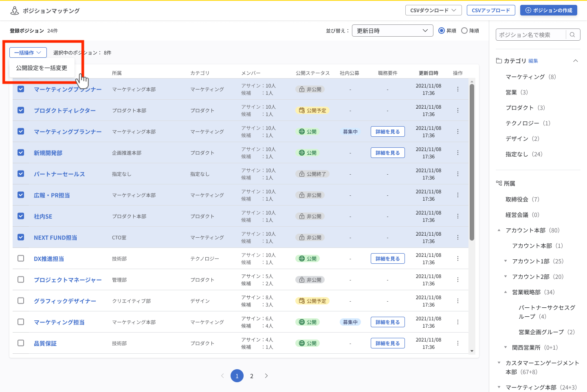This screenshot has height=392, width=587.
Task: Click 詳細を見る for 新規開発部
Action: (x=387, y=152)
